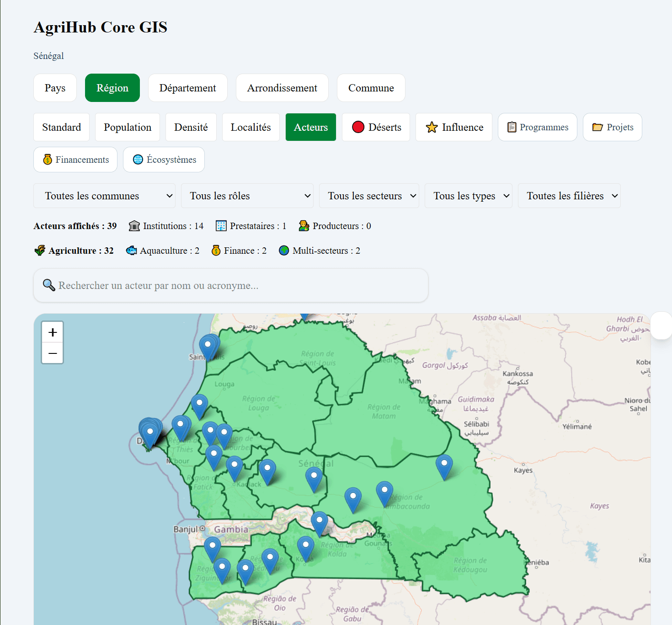The width and height of the screenshot is (672, 625).
Task: Show the Population map layer
Action: coord(128,127)
